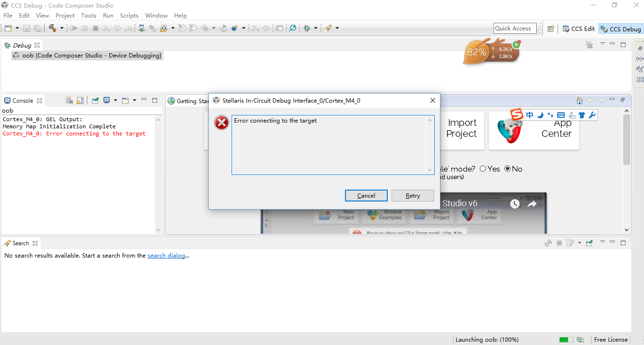Click the launch progress bar in status bar

566,340
